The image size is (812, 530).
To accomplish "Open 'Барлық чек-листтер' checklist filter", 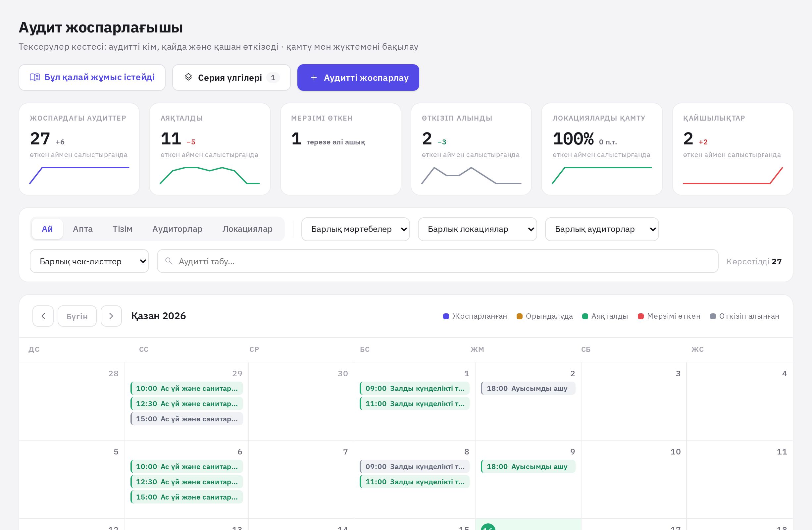I will pyautogui.click(x=89, y=261).
